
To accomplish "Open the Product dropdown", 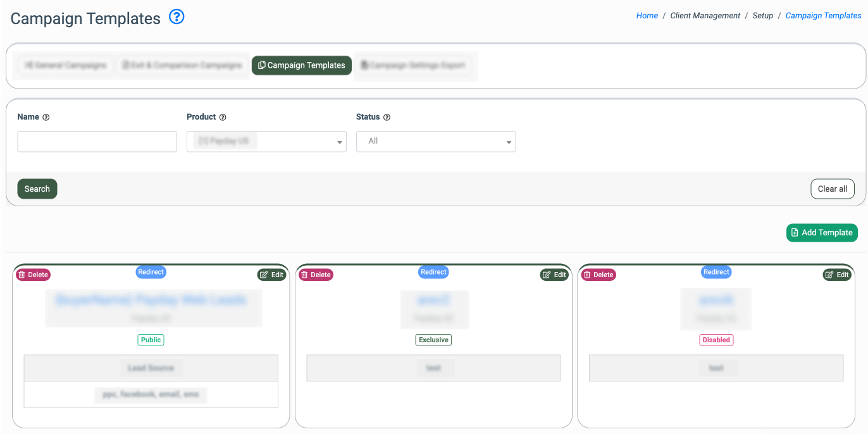I will pyautogui.click(x=266, y=142).
